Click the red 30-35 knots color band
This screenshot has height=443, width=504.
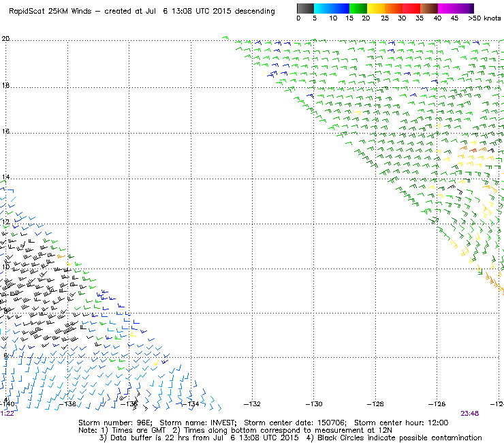pos(411,8)
